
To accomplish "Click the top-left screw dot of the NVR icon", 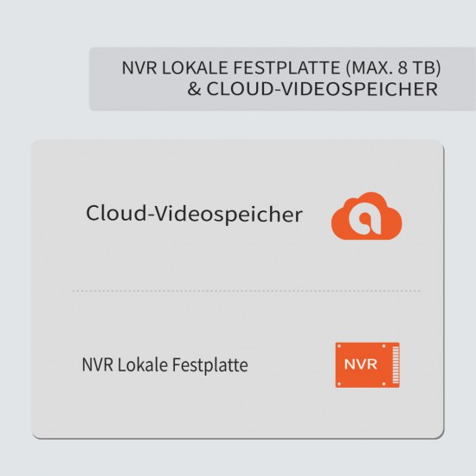I will 339,346.
